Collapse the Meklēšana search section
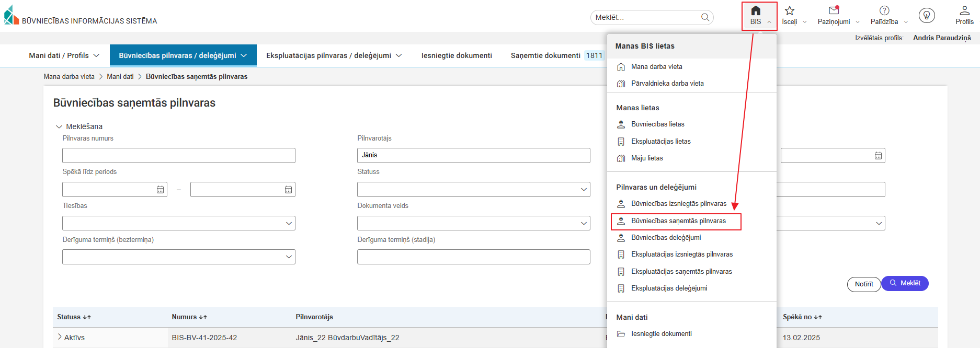Screen dimensions: 980x348 pos(59,126)
